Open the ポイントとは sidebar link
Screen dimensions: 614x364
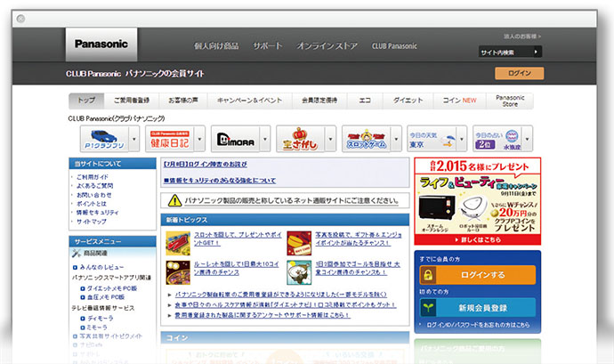pos(92,204)
